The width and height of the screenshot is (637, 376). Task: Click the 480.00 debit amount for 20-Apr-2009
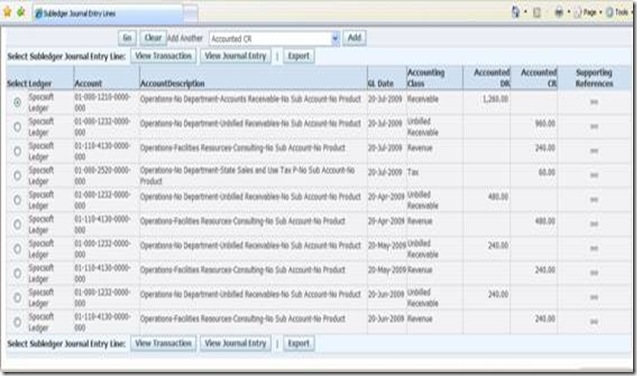(498, 197)
